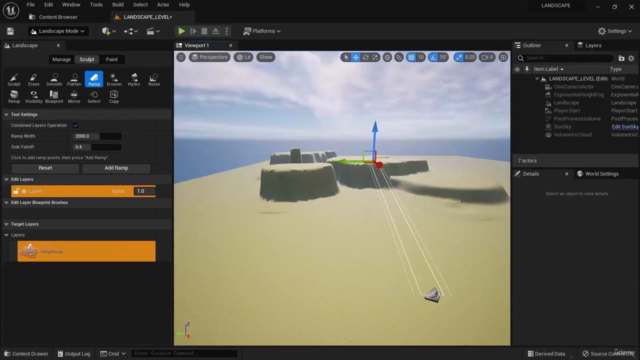The height and width of the screenshot is (360, 640).
Task: Select the Sculpt landscape tool
Action: click(x=14, y=79)
